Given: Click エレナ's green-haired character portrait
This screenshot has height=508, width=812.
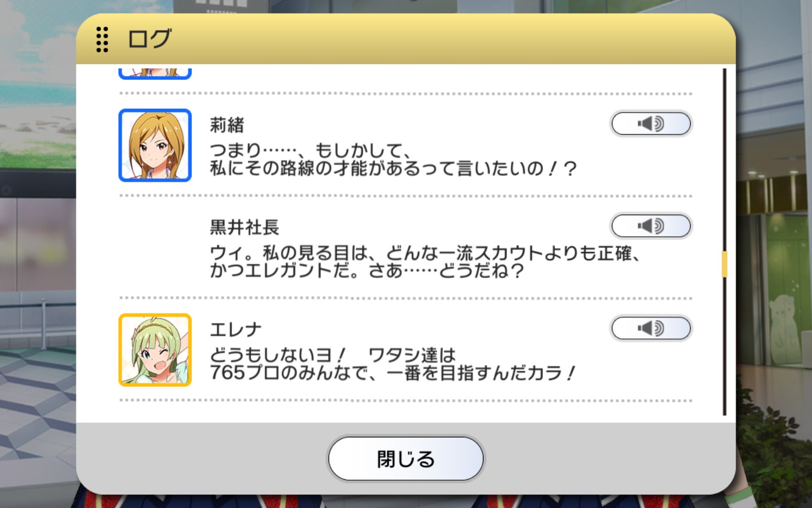Looking at the screenshot, I should tap(155, 350).
